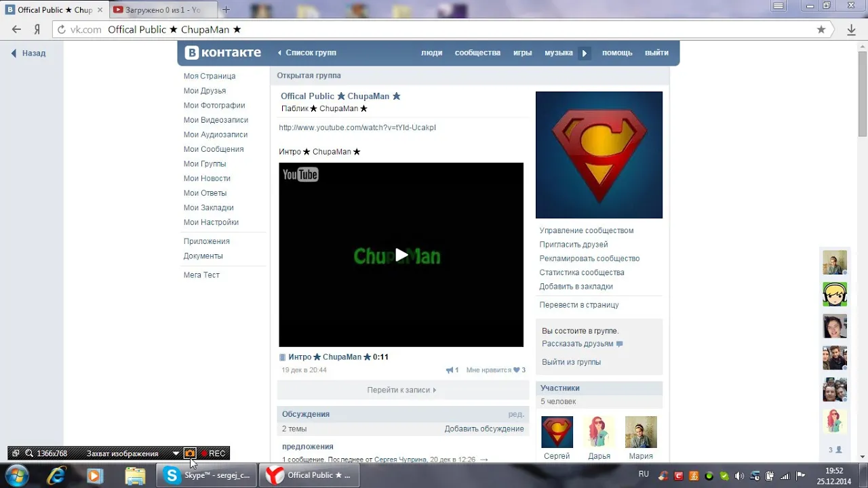868x488 pixels.
Task: Open Мои Друзья in the left menu
Action: tap(205, 91)
